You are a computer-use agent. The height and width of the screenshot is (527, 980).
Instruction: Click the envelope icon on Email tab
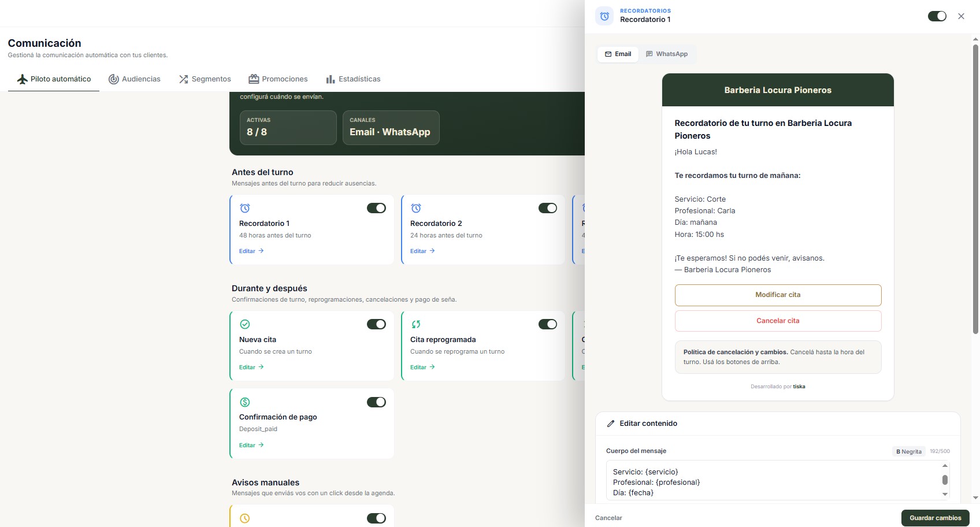click(x=608, y=54)
